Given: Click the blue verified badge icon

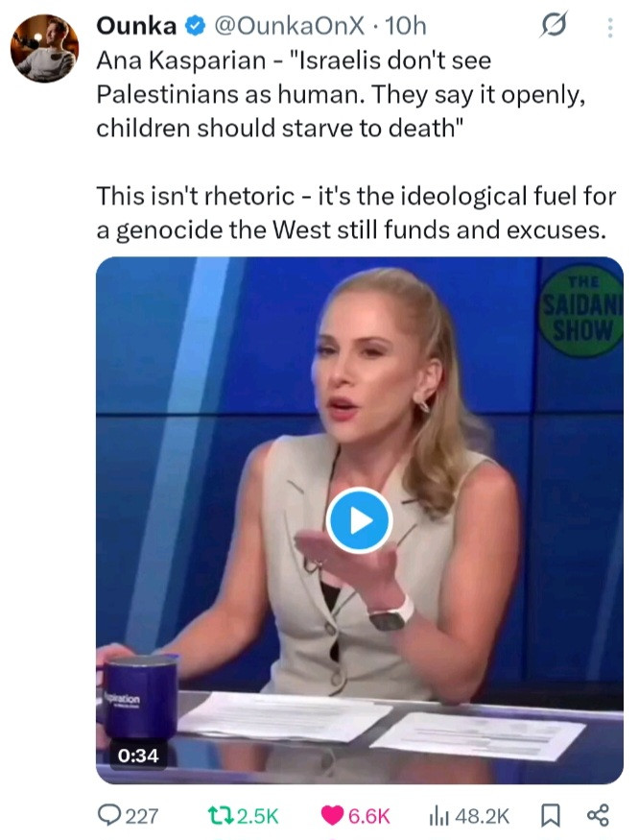Looking at the screenshot, I should [x=196, y=26].
